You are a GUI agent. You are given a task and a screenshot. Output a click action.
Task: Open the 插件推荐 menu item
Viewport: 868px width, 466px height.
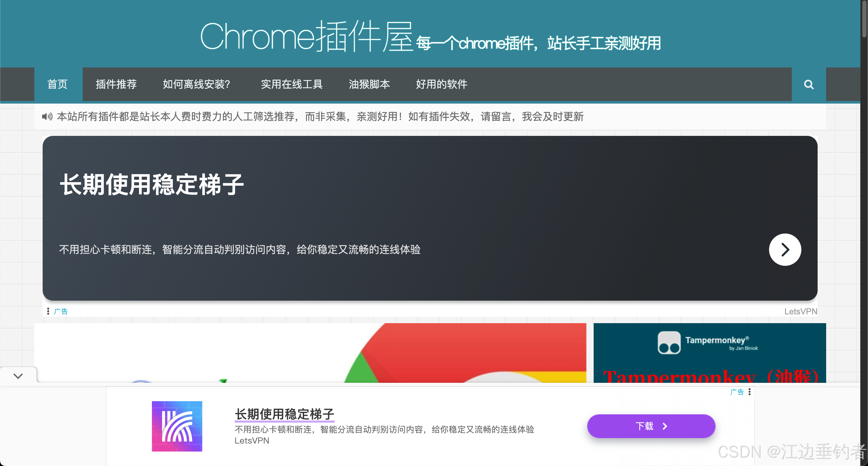(116, 84)
